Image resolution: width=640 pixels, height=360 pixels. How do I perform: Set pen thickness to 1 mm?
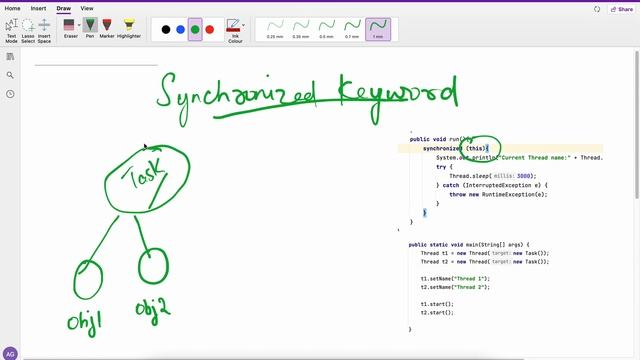pyautogui.click(x=378, y=29)
